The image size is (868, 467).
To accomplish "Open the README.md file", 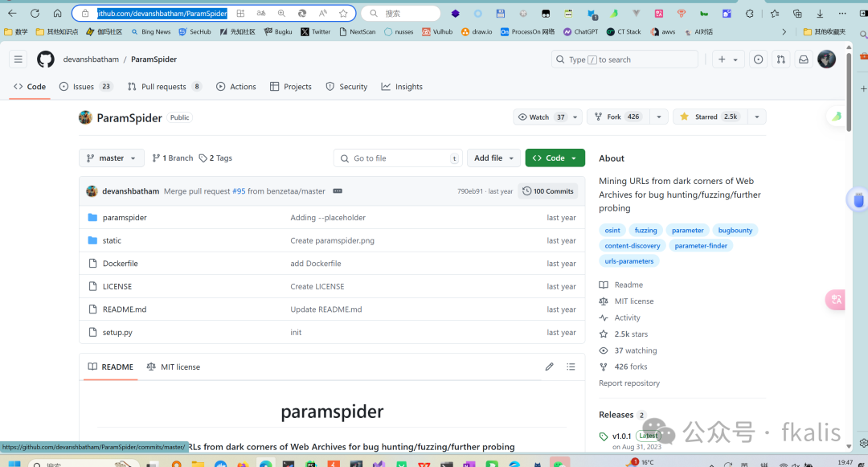I will 125,309.
